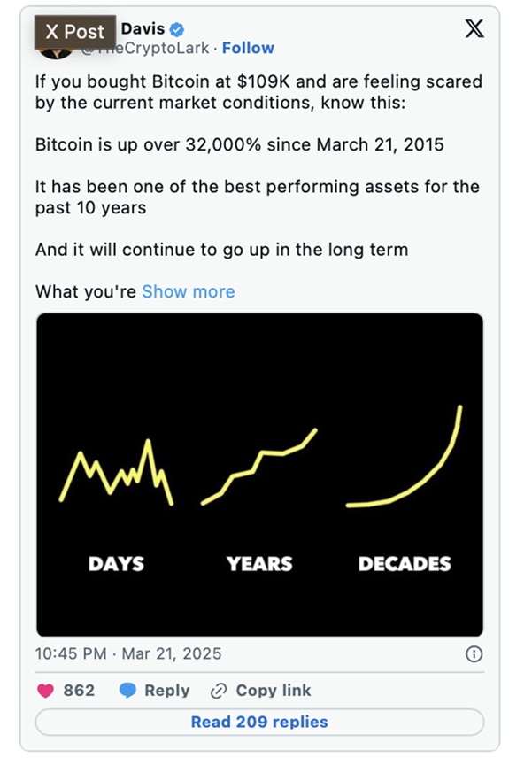This screenshot has height=765, width=532.
Task: Open the Read 209 replies button
Action: click(x=259, y=722)
